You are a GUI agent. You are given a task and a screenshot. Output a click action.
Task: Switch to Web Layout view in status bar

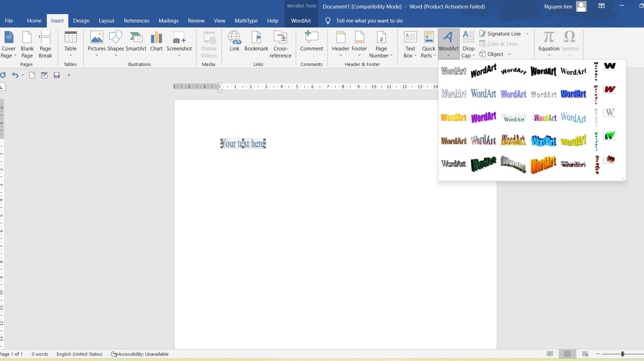pos(585,354)
